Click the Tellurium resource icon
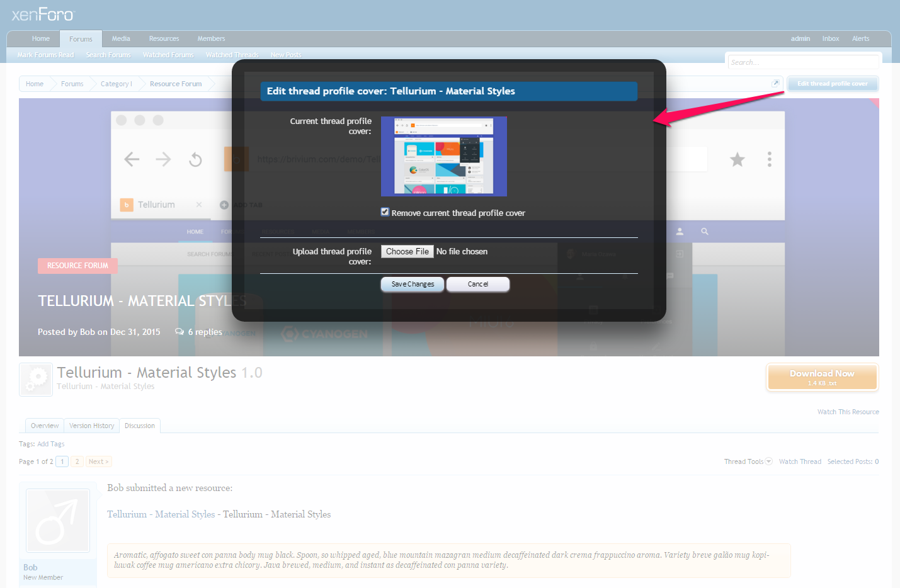This screenshot has height=588, width=900. point(36,380)
